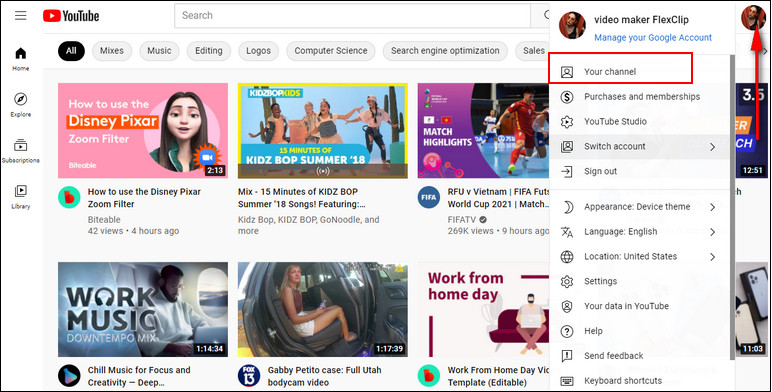
Task: Click the YouTube logo
Action: pos(71,16)
